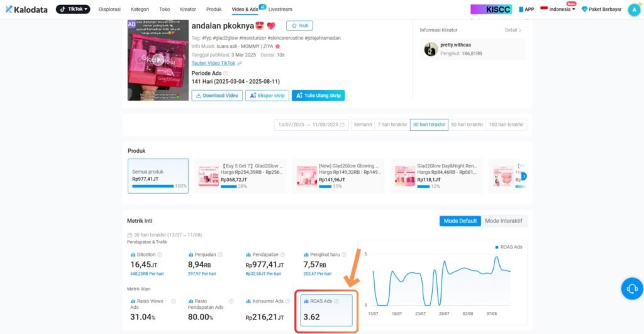
Task: Open the Produk menu
Action: (214, 9)
